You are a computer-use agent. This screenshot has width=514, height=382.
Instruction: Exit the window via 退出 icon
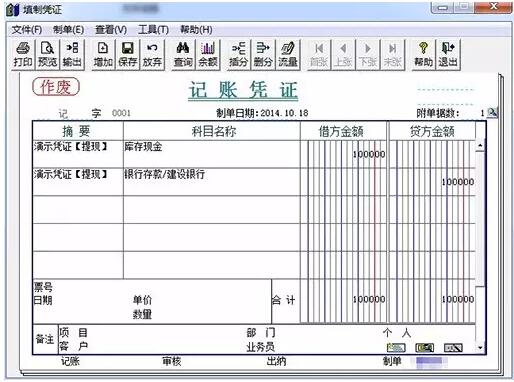[448, 55]
